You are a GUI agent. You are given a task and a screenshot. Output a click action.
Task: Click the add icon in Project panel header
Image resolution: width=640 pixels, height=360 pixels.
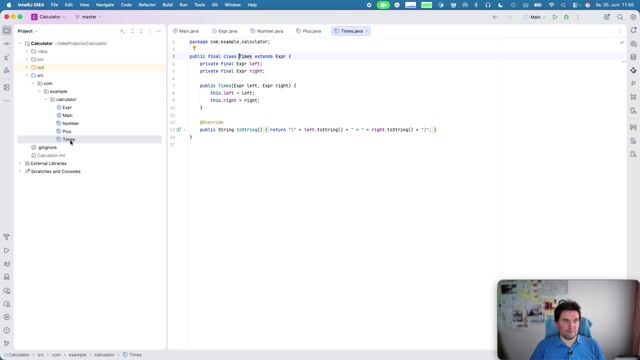(122, 31)
